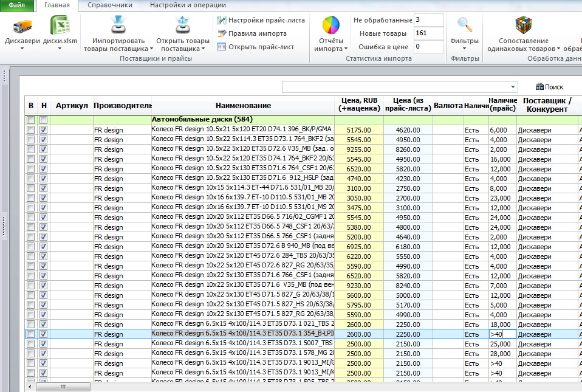The height and width of the screenshot is (392, 582).
Task: Expand the Отчёты импорта dropdown arrow
Action: tap(346, 49)
